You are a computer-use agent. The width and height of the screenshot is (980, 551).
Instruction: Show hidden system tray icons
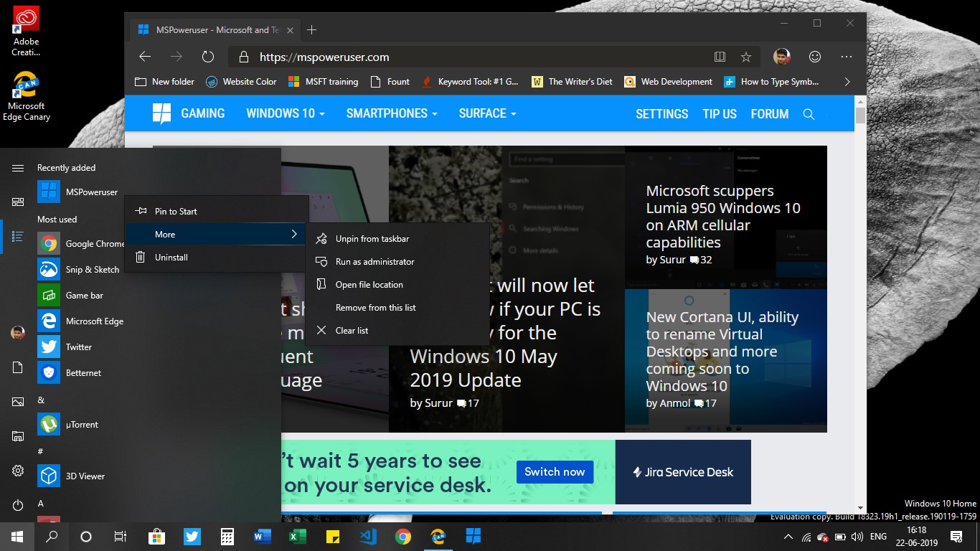tap(788, 537)
